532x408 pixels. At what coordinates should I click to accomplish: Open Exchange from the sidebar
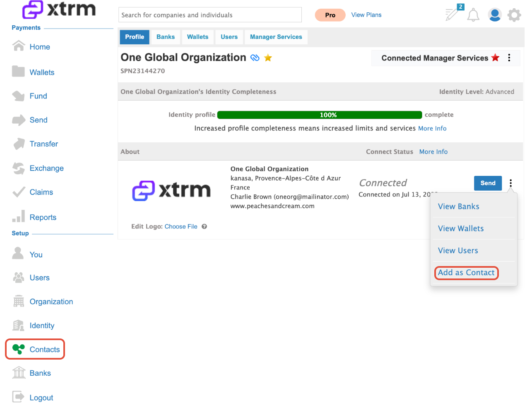click(47, 168)
